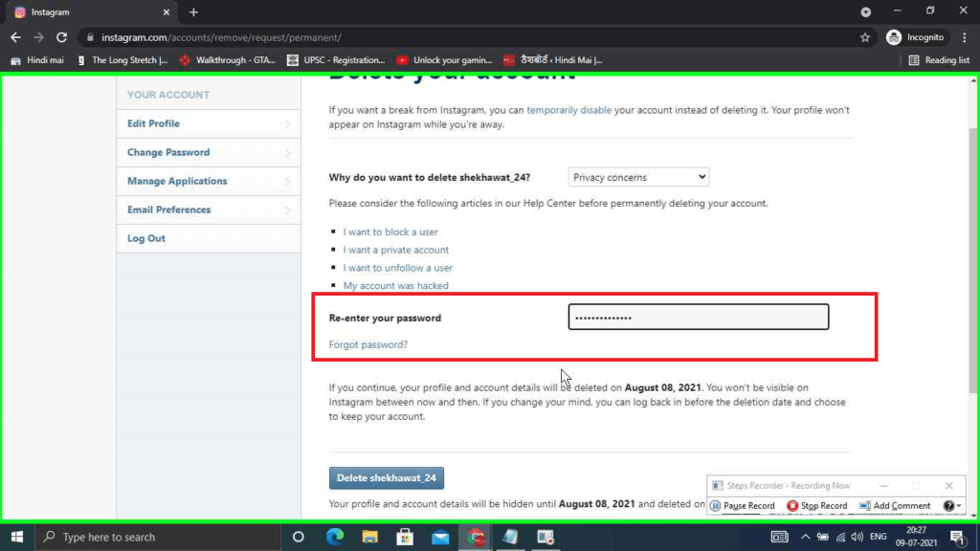The width and height of the screenshot is (980, 551).
Task: Go back to the previous page
Action: click(x=15, y=37)
